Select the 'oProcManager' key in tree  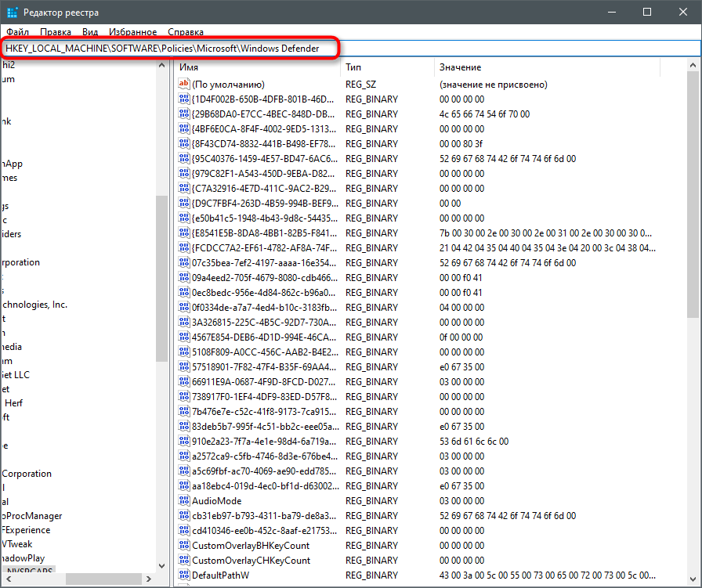(31, 516)
